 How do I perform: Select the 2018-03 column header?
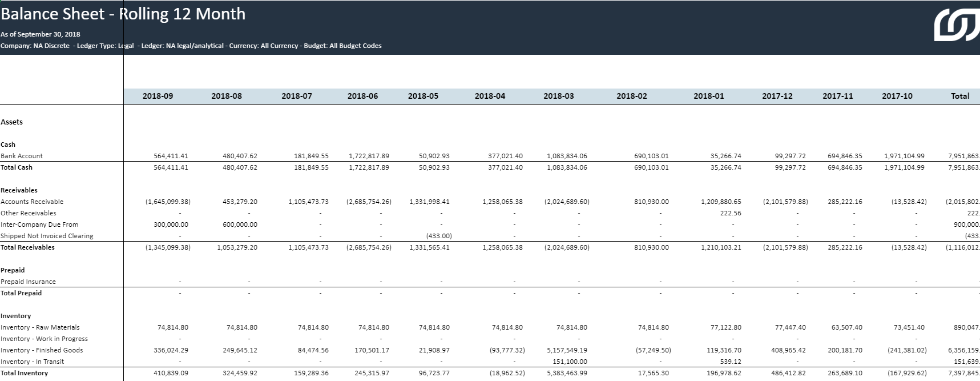(559, 96)
